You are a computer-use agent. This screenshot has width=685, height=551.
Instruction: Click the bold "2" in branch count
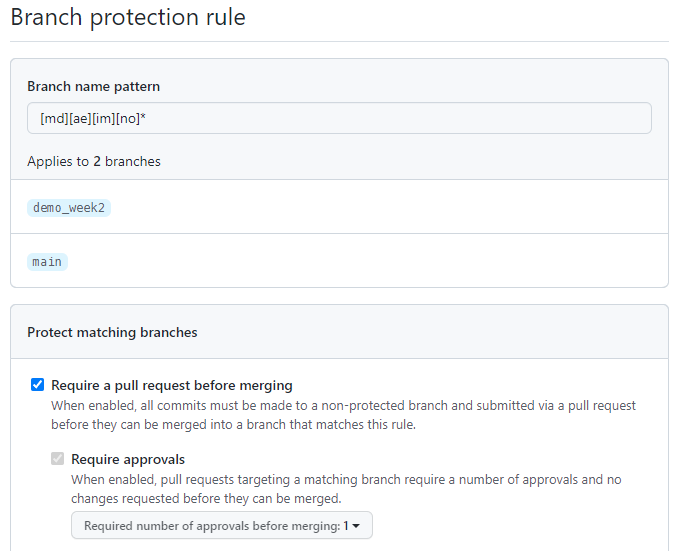tap(97, 161)
